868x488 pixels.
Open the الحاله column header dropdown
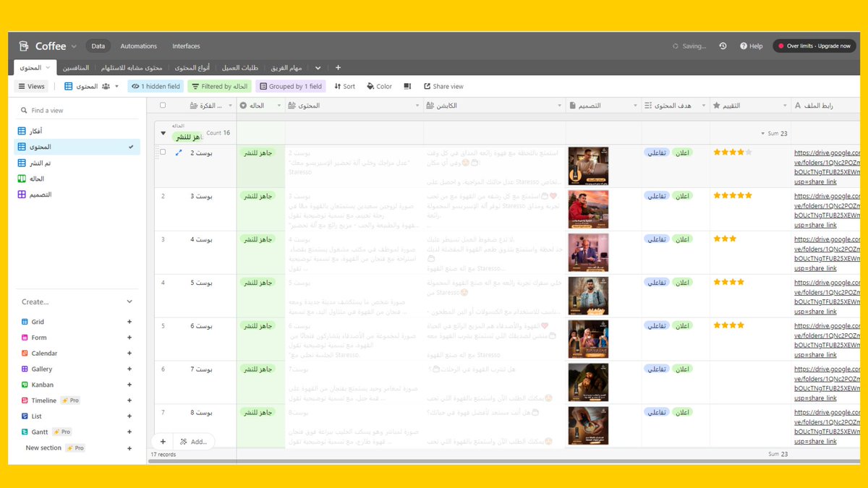point(280,106)
